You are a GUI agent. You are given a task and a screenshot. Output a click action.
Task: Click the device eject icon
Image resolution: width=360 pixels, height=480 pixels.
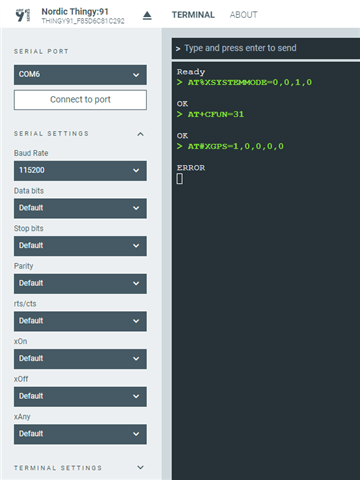click(x=147, y=15)
